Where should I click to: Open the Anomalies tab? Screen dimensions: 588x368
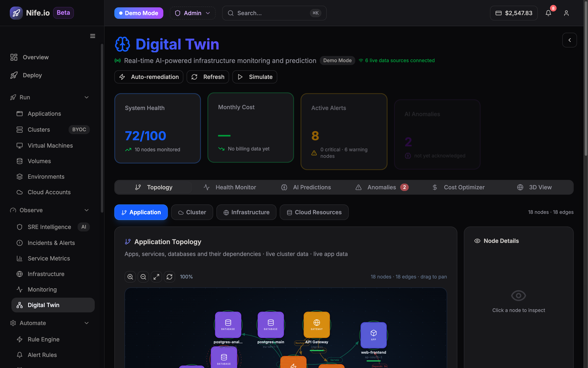[382, 187]
